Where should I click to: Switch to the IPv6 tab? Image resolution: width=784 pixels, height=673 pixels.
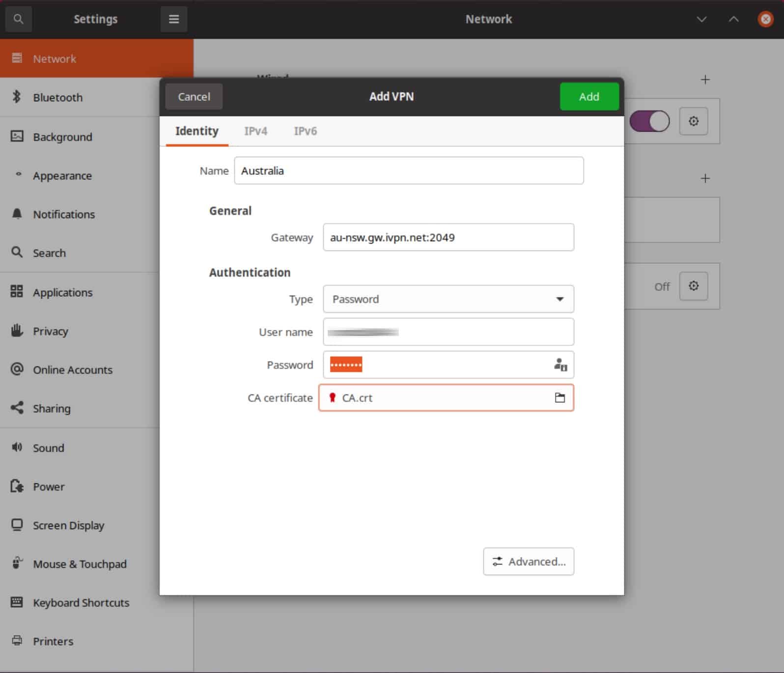tap(305, 131)
